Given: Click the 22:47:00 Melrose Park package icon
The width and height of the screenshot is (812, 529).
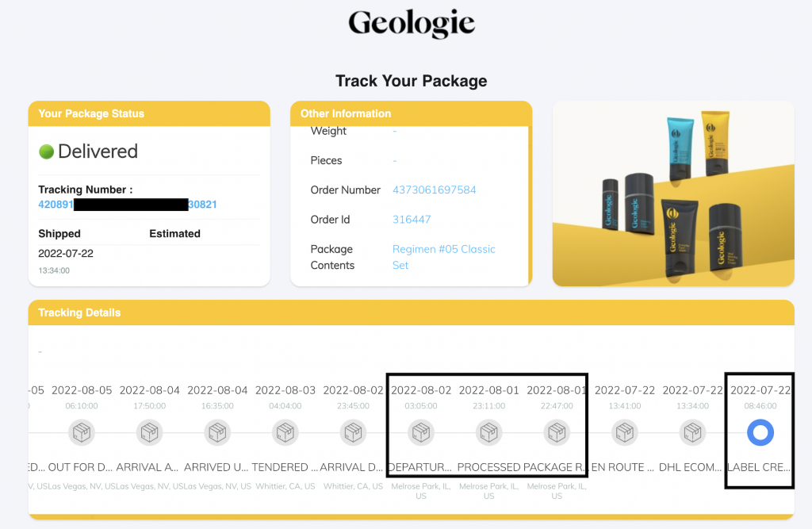Looking at the screenshot, I should click(x=557, y=432).
